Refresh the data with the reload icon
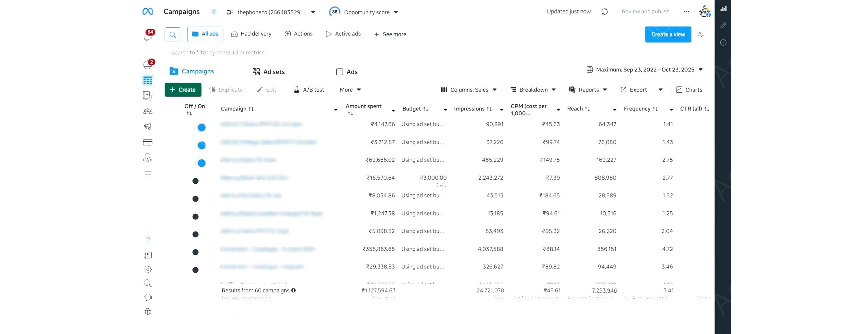 (605, 11)
